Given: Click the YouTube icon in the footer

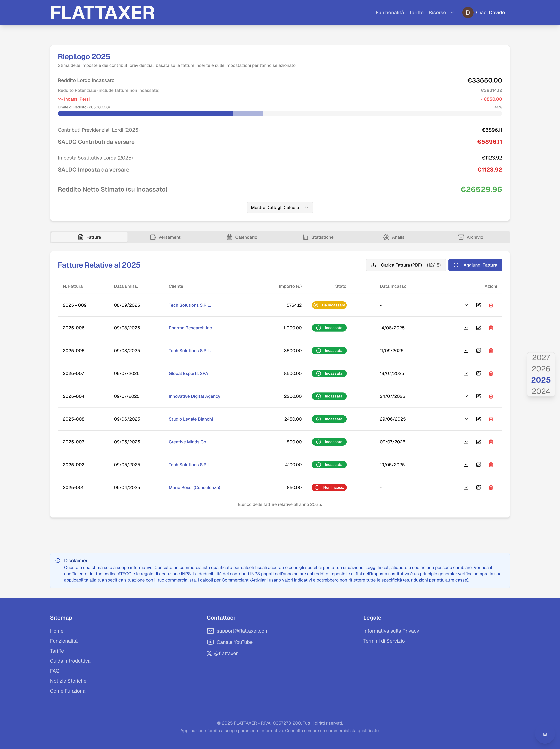Looking at the screenshot, I should (210, 642).
